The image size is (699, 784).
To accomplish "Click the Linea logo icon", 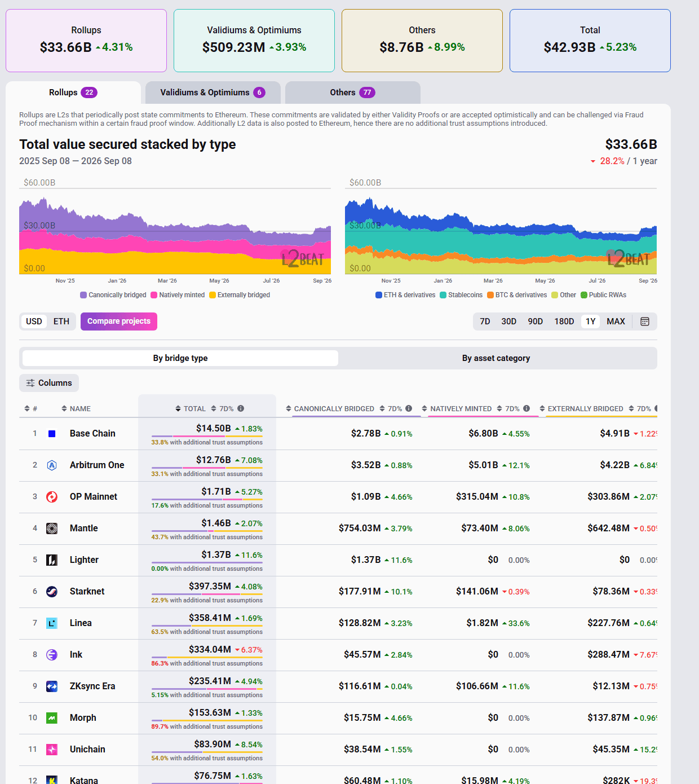I will click(x=52, y=623).
